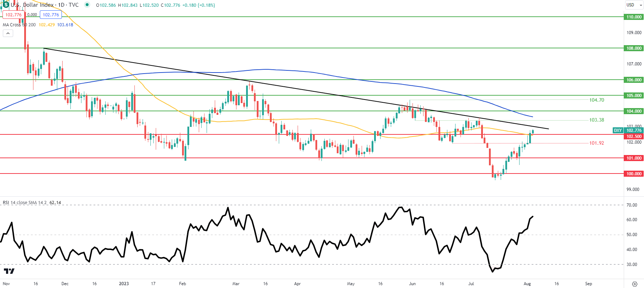Click the Jul date on time axis
Image resolution: width=644 pixels, height=288 pixels.
tap(471, 284)
